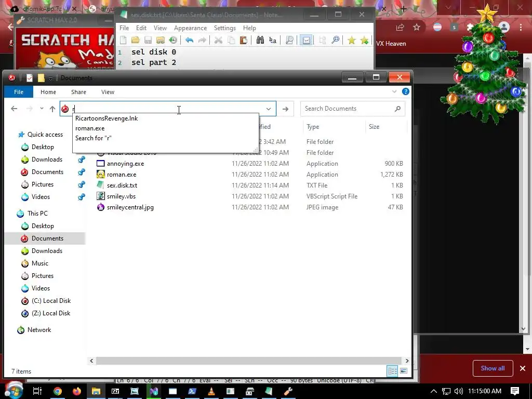Click the New document icon in Notepad toolbar
Viewport: 532px width, 399px height.
pos(123,41)
